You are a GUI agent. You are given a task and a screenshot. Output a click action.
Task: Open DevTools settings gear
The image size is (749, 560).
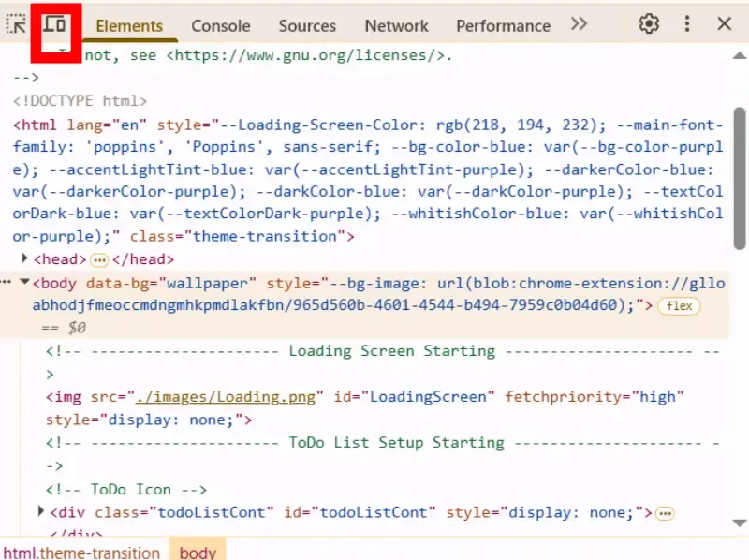pyautogui.click(x=649, y=24)
